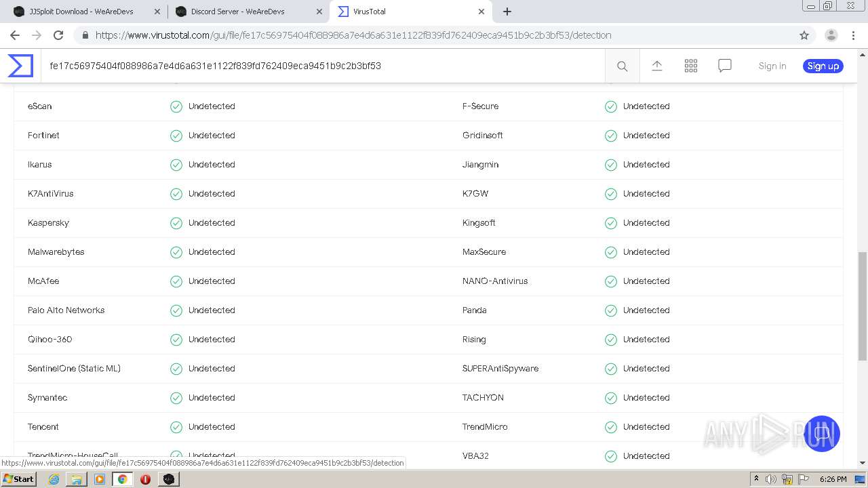Click the Opera taskbar icon
The height and width of the screenshot is (488, 868).
click(145, 479)
